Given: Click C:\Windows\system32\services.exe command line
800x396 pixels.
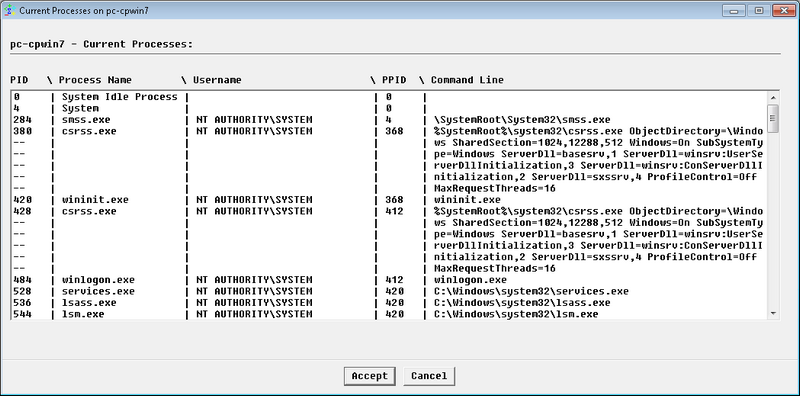Looking at the screenshot, I should click(x=531, y=291).
